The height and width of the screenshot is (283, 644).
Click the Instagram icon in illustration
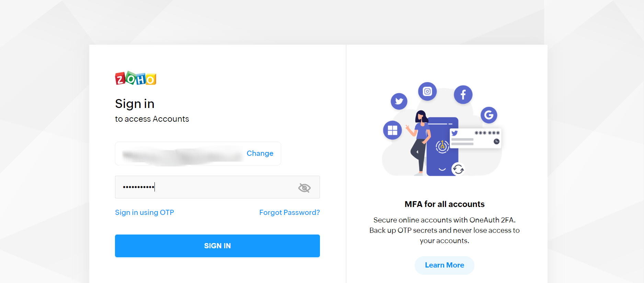[x=427, y=91]
